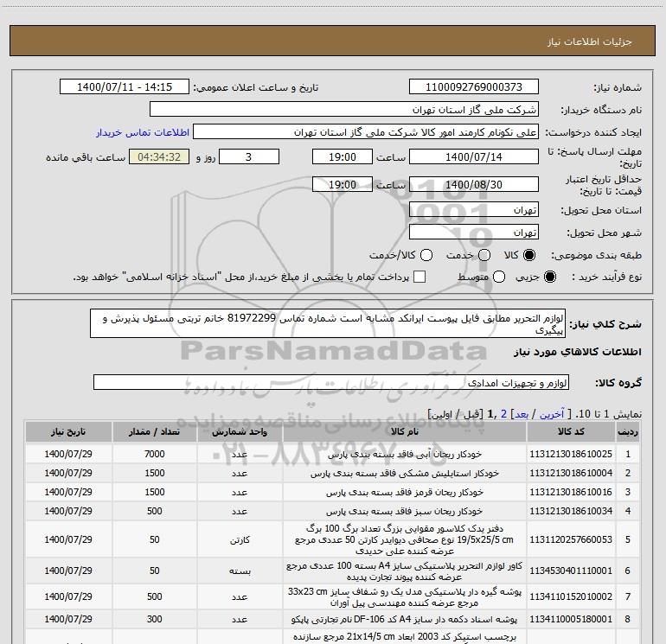Viewport: 666px width, 644px height.
Task: Click the کد کالا column header
Action: click(x=571, y=431)
